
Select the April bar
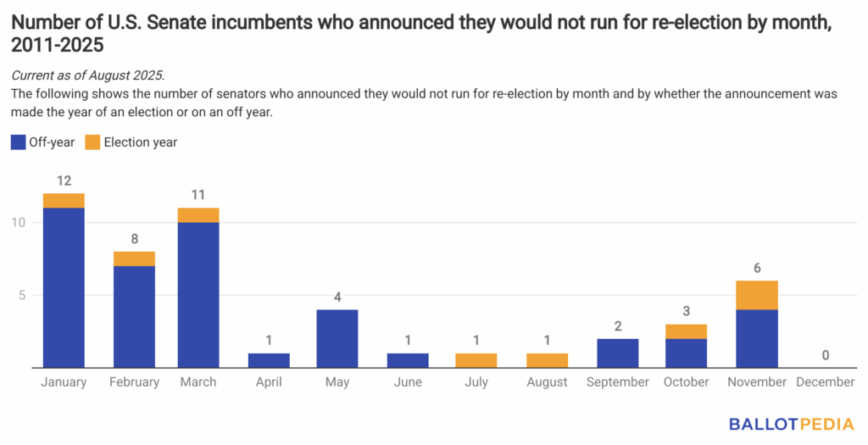coord(269,360)
